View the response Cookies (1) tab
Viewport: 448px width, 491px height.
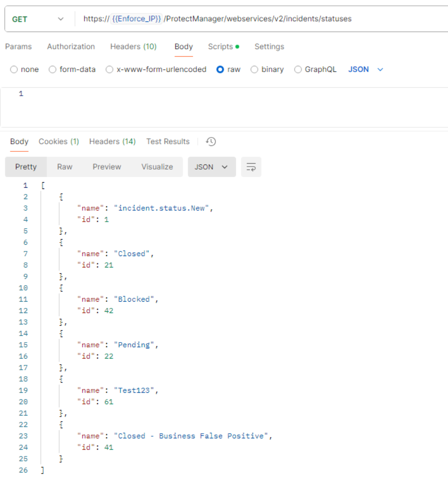pos(59,142)
